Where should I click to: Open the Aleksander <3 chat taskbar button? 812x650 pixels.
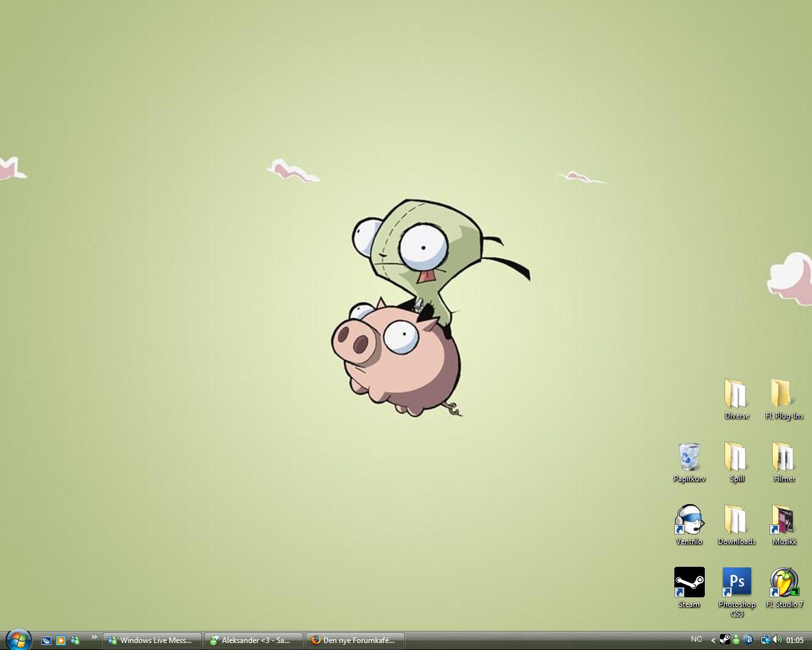click(x=253, y=640)
